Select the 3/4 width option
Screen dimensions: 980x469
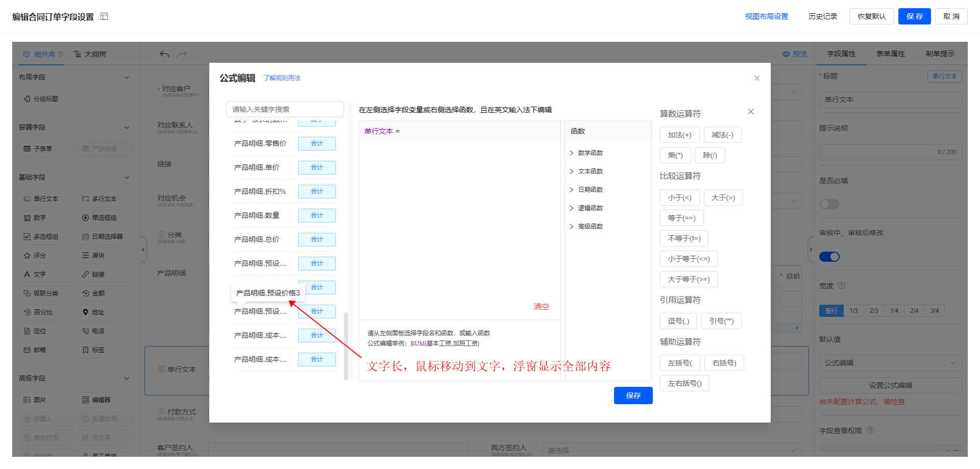pos(935,311)
